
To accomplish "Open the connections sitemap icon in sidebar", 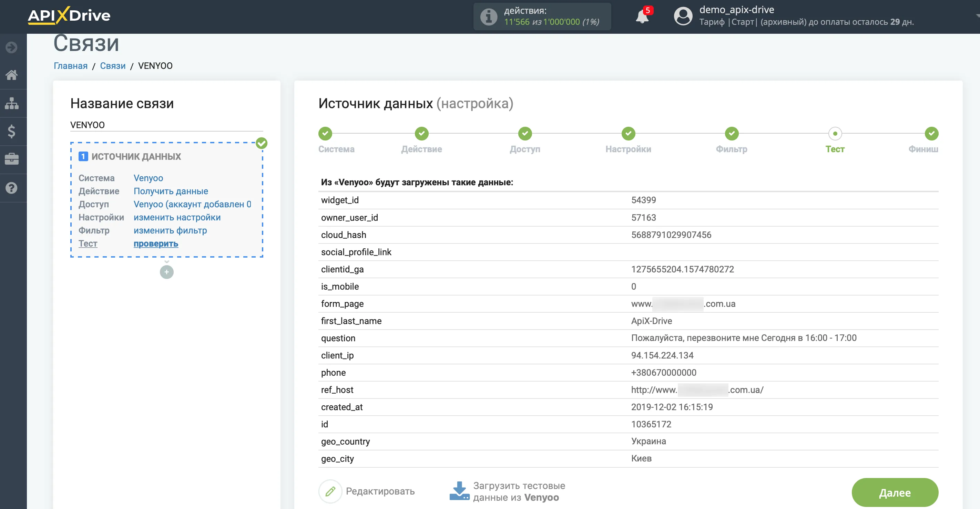I will (x=11, y=103).
